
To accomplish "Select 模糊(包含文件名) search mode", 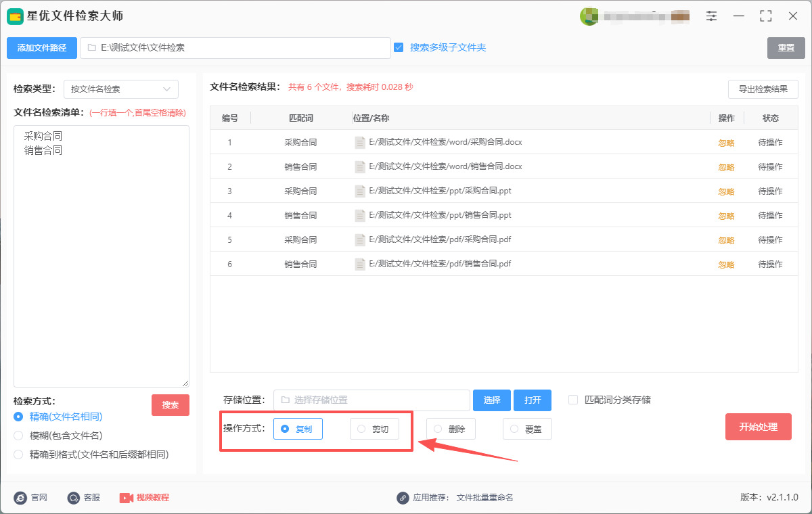I will tap(18, 436).
